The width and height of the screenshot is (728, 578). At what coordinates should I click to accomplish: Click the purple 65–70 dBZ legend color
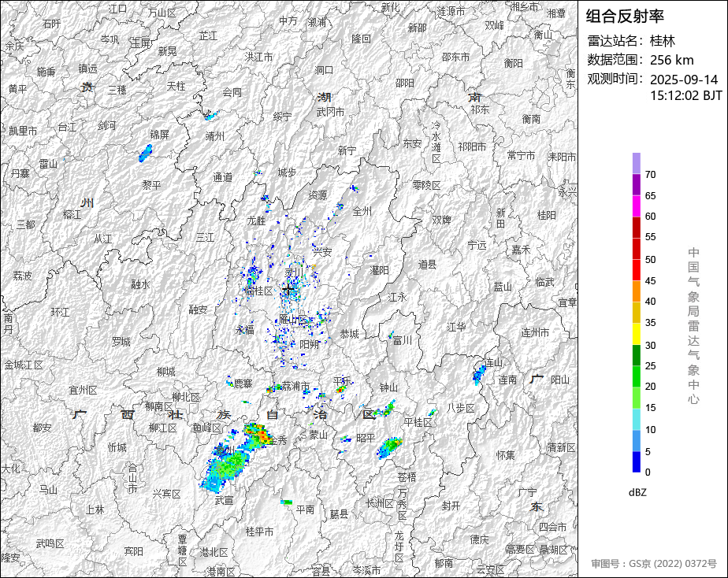(637, 184)
